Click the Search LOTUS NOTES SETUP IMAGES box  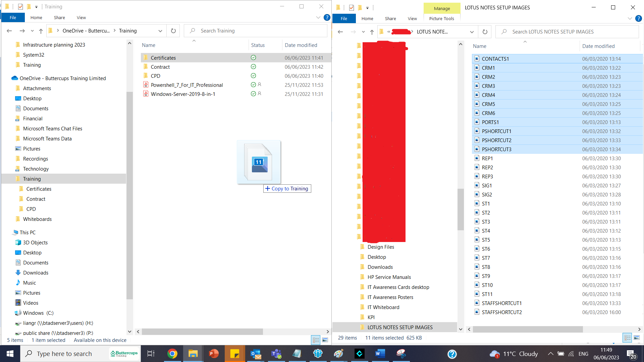[567, 32]
